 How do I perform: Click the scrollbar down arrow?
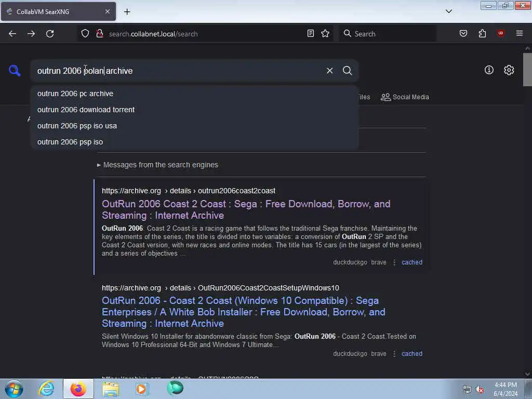click(528, 374)
